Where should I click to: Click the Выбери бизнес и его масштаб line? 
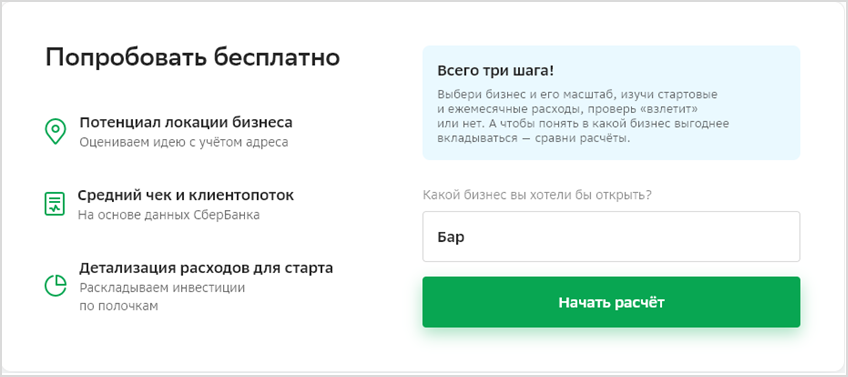point(577,95)
